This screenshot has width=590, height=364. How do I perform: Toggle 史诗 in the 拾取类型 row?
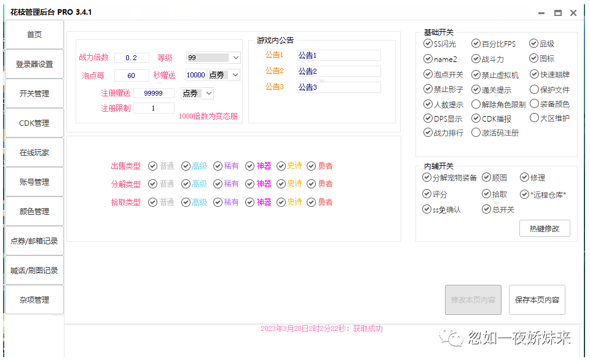pyautogui.click(x=281, y=202)
